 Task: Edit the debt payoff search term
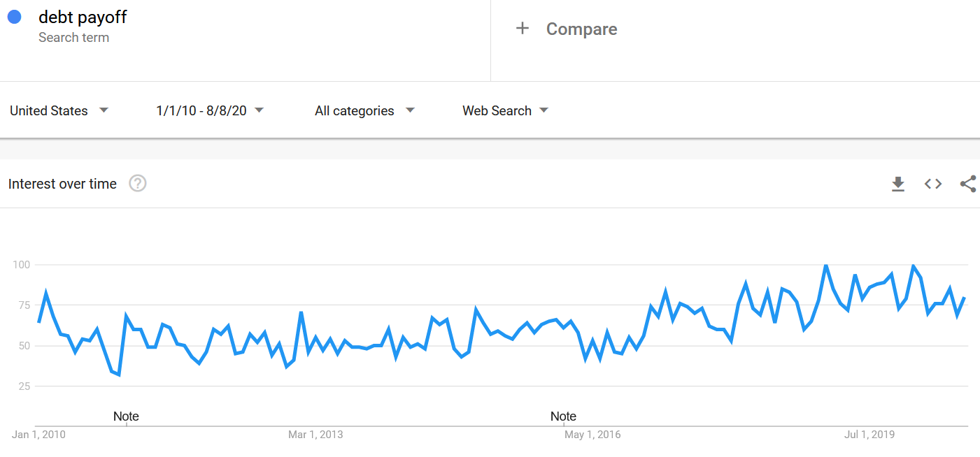83,17
